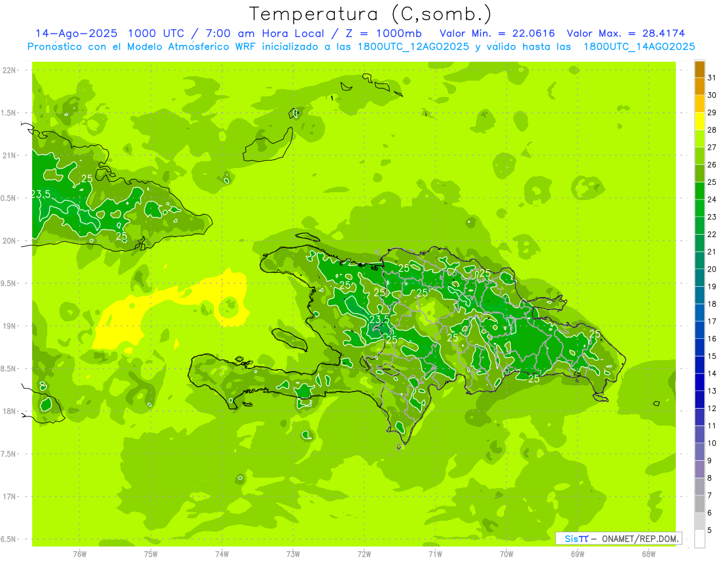728x562 pixels.
Task: Click legend value "26" on the color scale
Action: (x=712, y=165)
